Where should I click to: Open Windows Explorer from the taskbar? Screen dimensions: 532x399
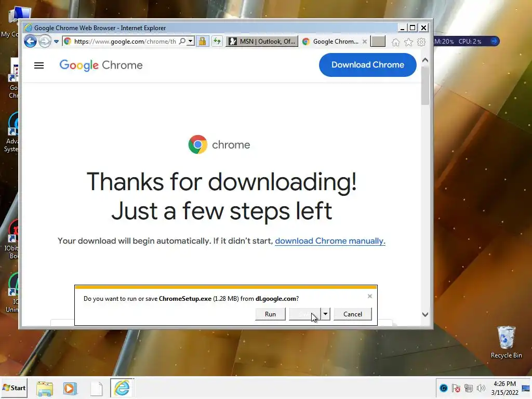(x=45, y=389)
